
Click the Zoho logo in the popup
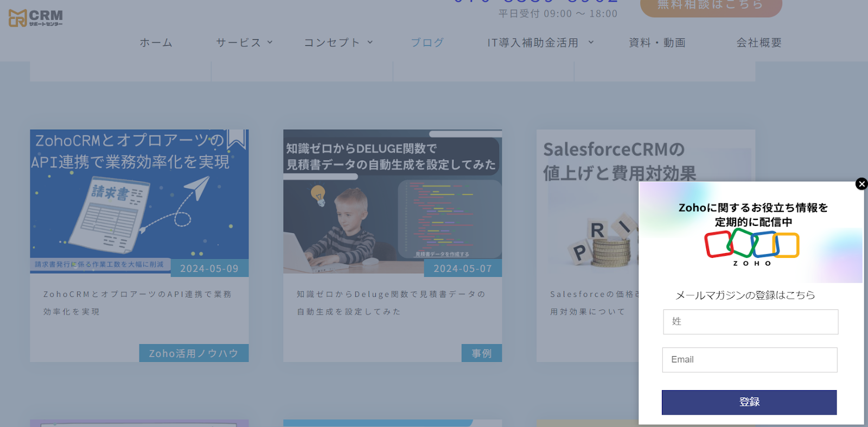(x=752, y=247)
